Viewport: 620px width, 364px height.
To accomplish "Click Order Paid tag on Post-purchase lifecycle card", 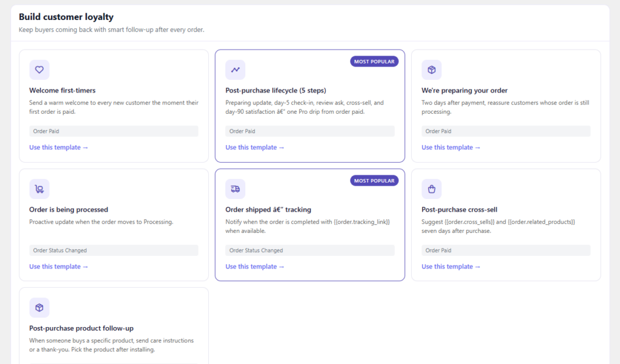I will (310, 131).
